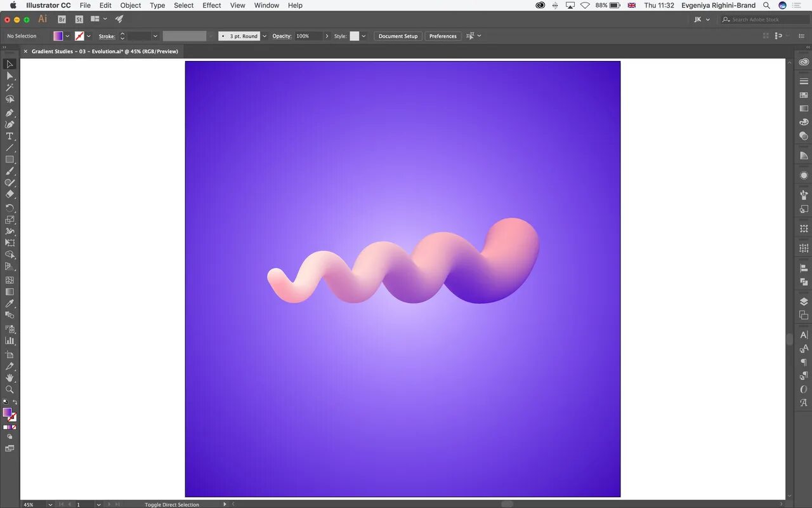The width and height of the screenshot is (812, 508).
Task: Select the Eyedropper tool
Action: pyautogui.click(x=10, y=304)
